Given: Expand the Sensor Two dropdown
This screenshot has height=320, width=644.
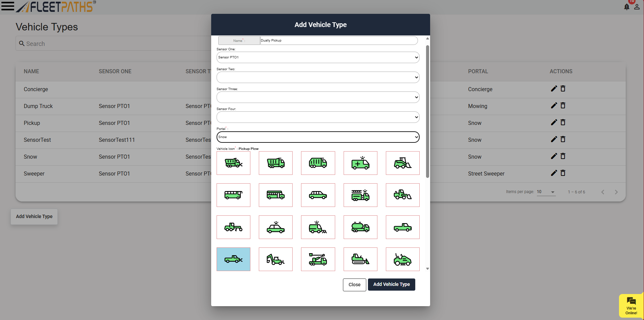Looking at the screenshot, I should (318, 77).
